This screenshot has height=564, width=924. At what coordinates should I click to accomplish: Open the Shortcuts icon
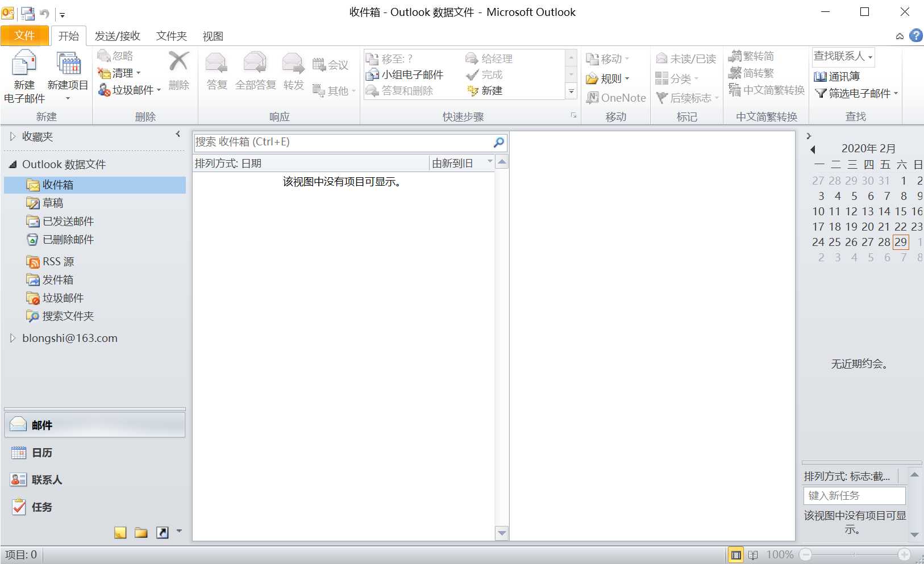(x=163, y=532)
